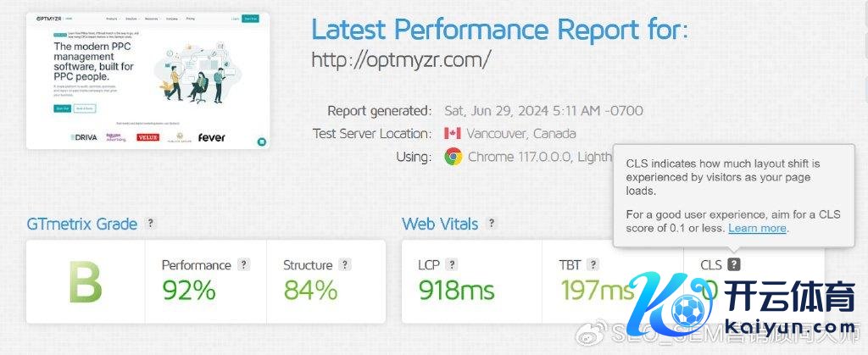
Task: Click the 84% Structure score
Action: 310,290
